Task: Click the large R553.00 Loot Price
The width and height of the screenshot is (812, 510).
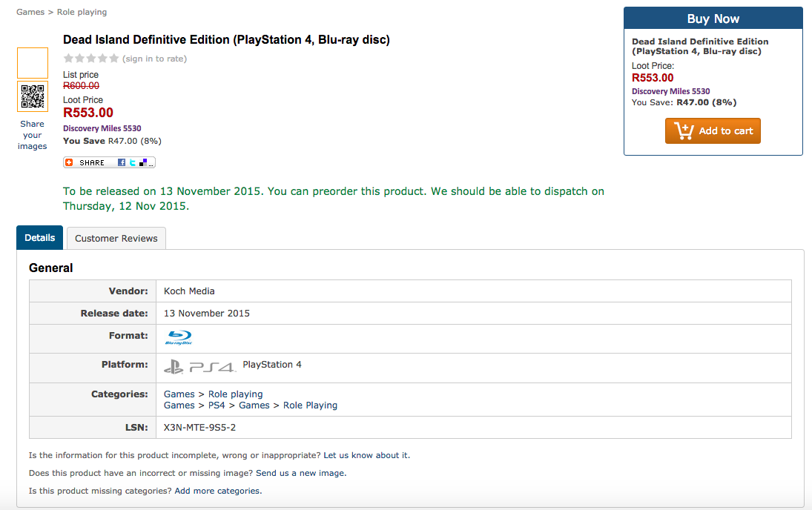Action: click(88, 113)
